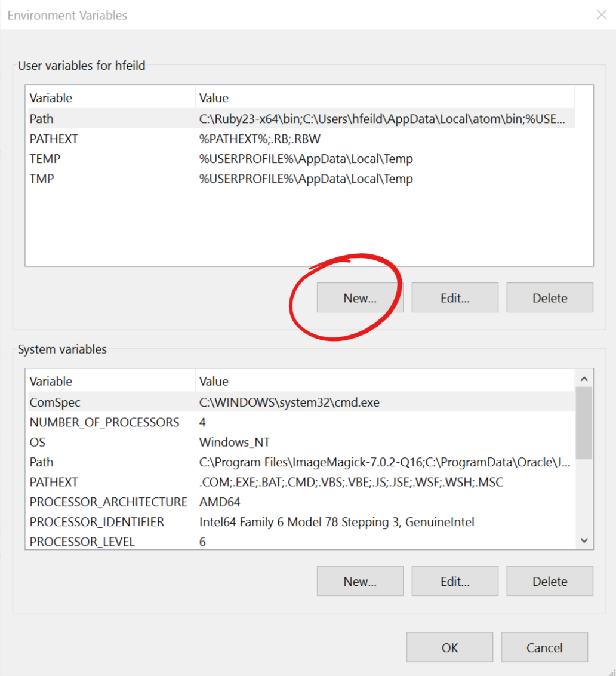This screenshot has height=676, width=616.
Task: Click New button under System variables
Action: coord(360,581)
